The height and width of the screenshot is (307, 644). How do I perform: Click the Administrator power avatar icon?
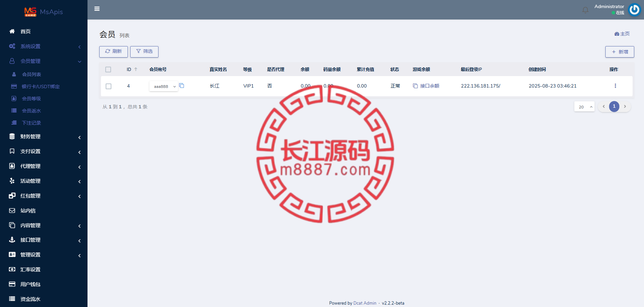coord(635,9)
